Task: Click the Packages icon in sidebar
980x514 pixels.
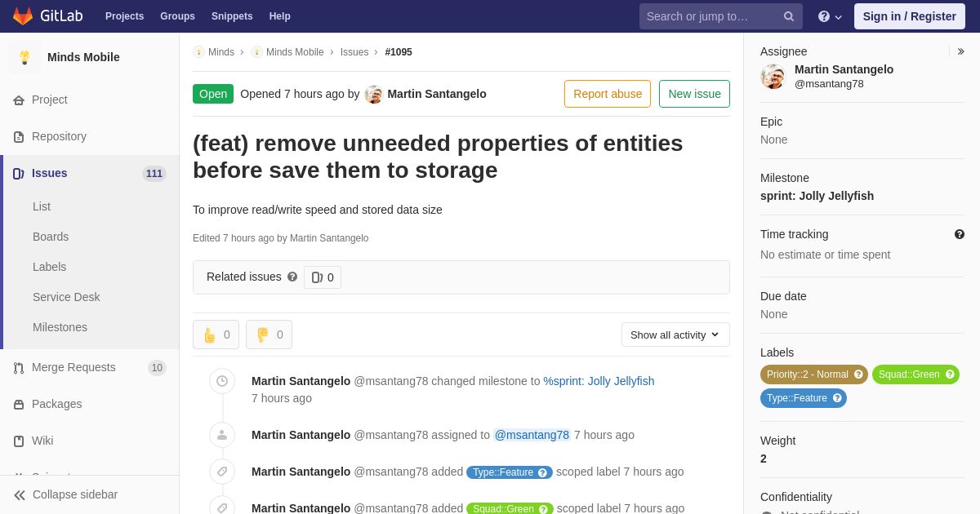Action: (x=19, y=405)
